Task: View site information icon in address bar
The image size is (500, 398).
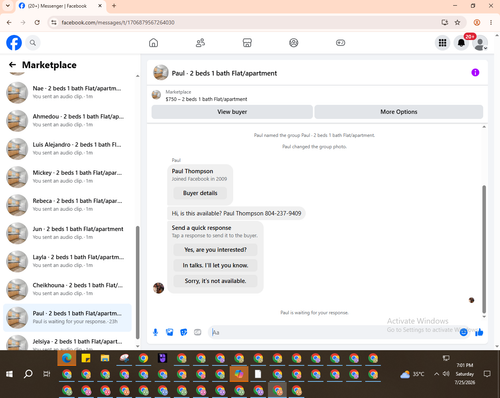Action: [53, 22]
